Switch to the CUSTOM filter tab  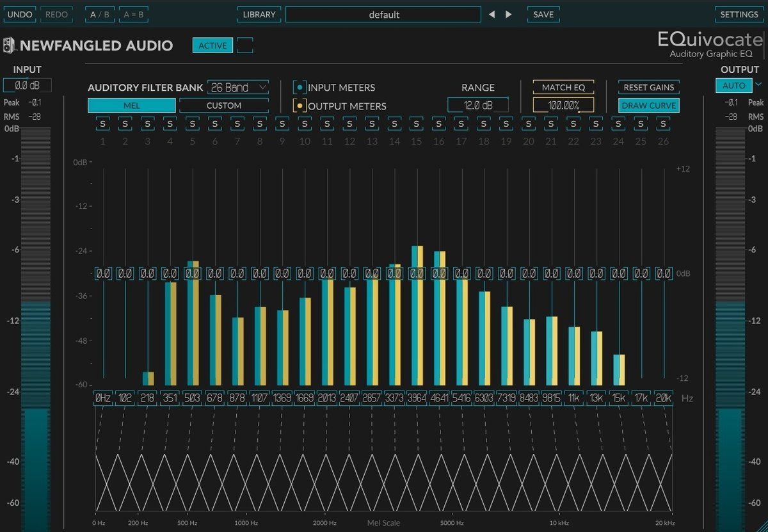click(x=224, y=105)
